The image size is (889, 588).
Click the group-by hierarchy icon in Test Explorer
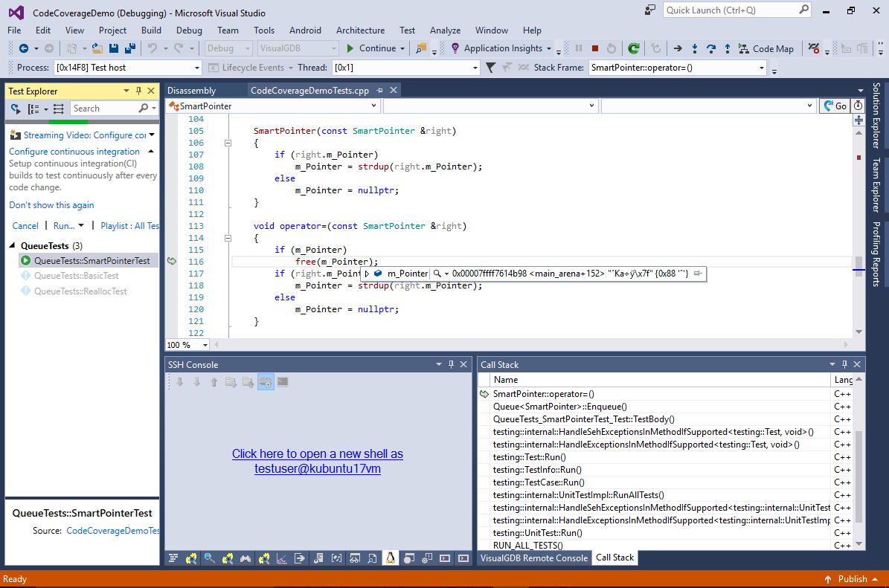34,109
